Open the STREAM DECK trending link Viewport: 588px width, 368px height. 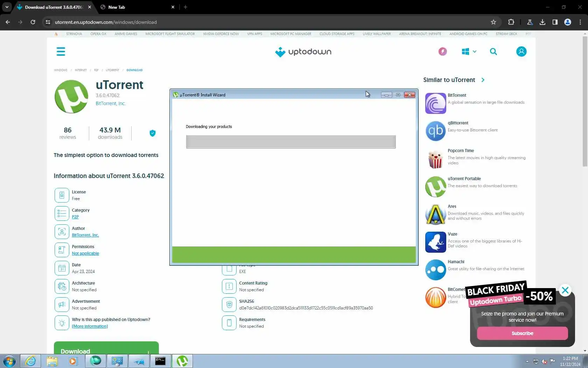pyautogui.click(x=506, y=34)
